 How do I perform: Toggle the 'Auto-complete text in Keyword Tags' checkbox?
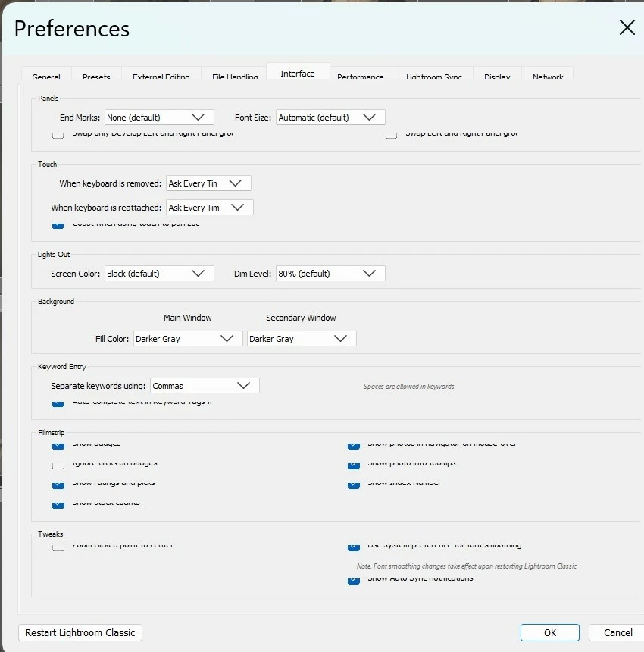pos(58,403)
